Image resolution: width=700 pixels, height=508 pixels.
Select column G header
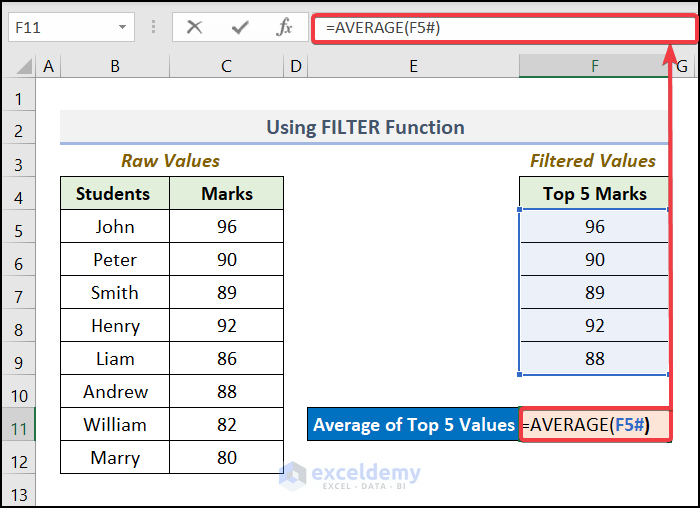point(683,67)
